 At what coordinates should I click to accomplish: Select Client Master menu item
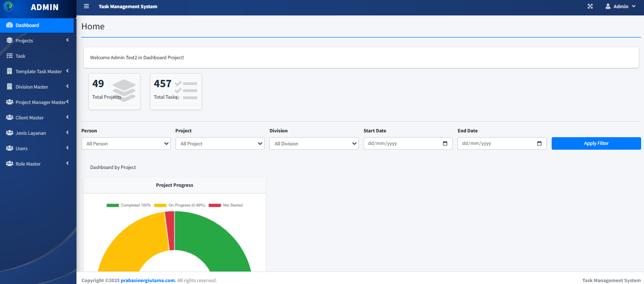point(37,117)
